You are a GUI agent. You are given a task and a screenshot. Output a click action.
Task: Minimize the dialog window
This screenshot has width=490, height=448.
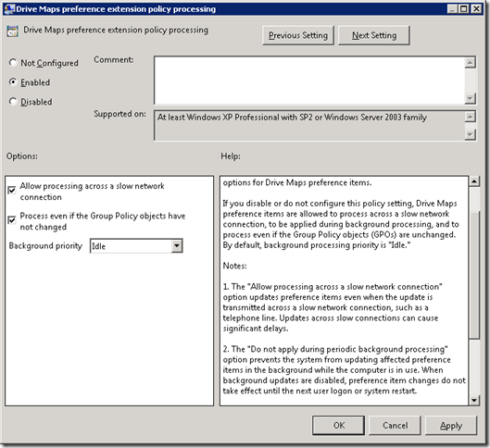pos(453,8)
